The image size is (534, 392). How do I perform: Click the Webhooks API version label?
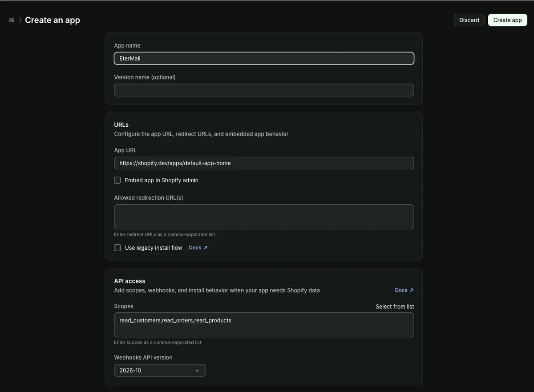143,357
